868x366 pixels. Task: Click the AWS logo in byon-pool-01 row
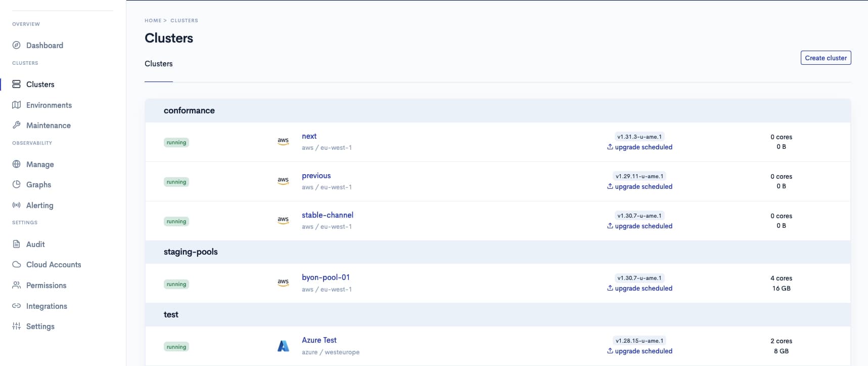point(283,283)
